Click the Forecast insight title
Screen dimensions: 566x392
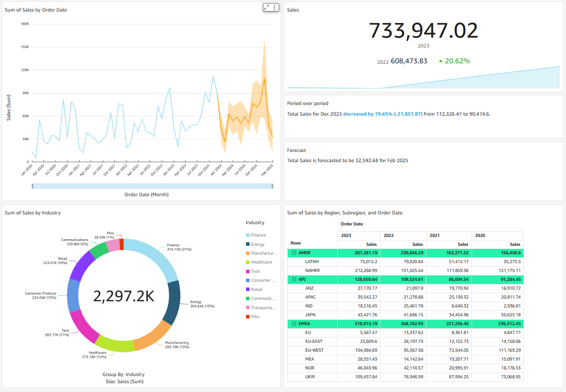point(297,150)
